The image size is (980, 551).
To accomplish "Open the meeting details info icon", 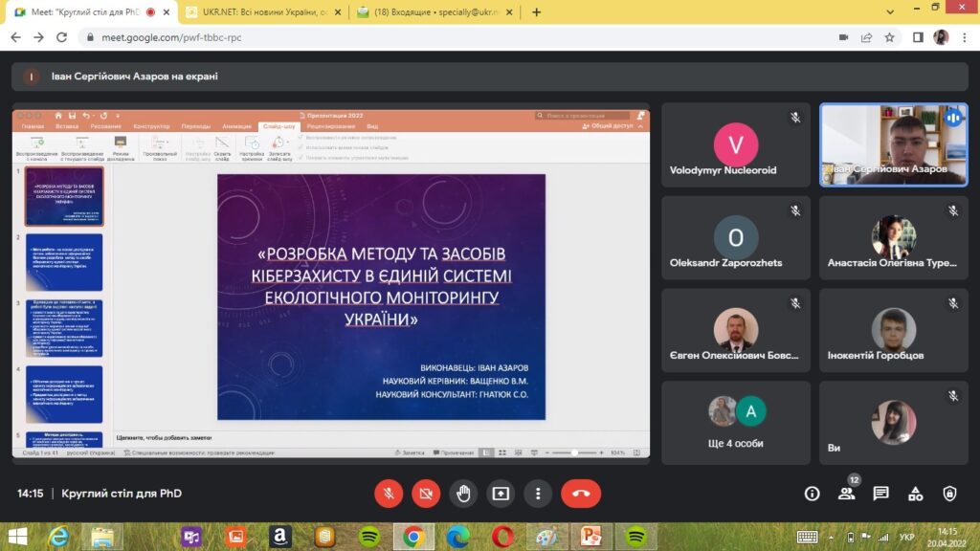I will [813, 494].
